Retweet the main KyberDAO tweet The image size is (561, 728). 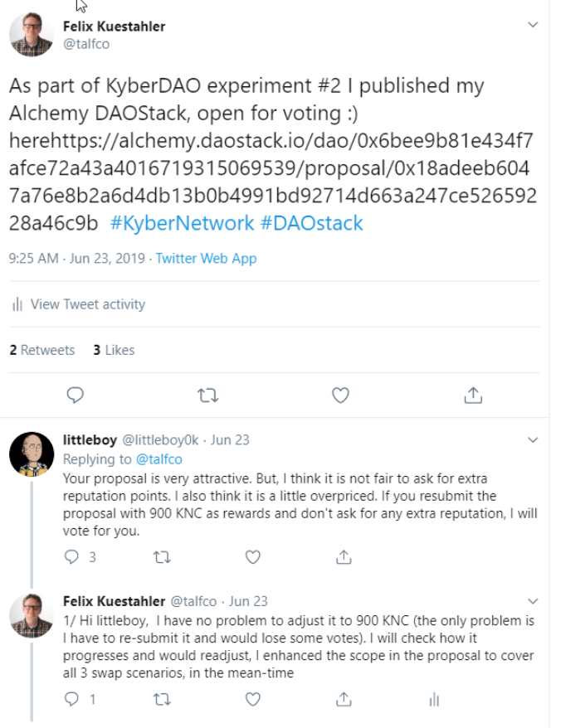207,396
